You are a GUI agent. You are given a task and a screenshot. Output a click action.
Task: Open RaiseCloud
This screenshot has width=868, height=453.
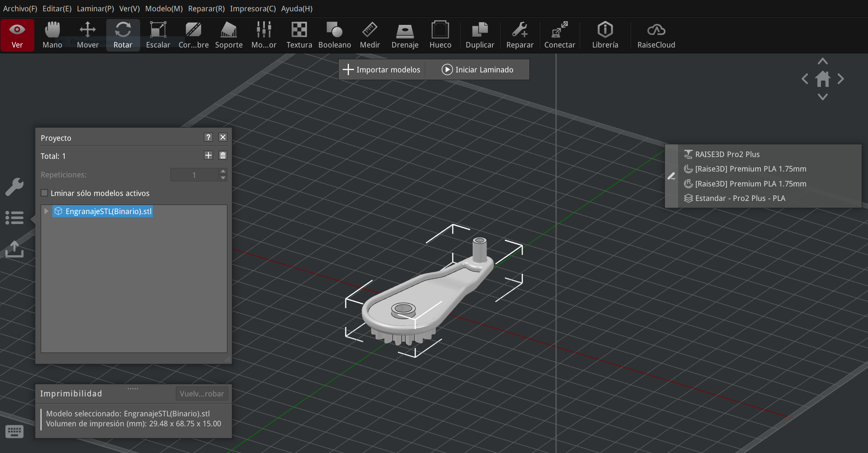pyautogui.click(x=656, y=35)
